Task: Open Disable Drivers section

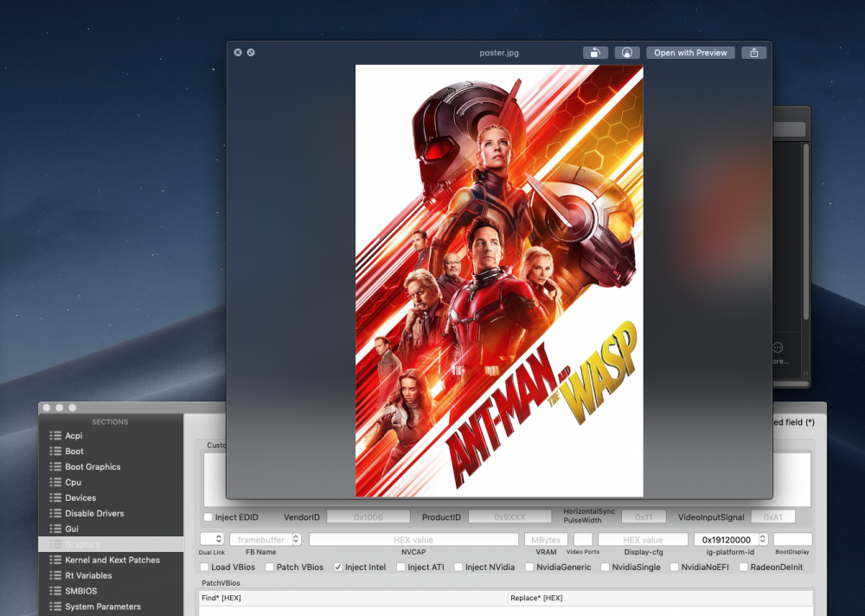Action: 111,513
